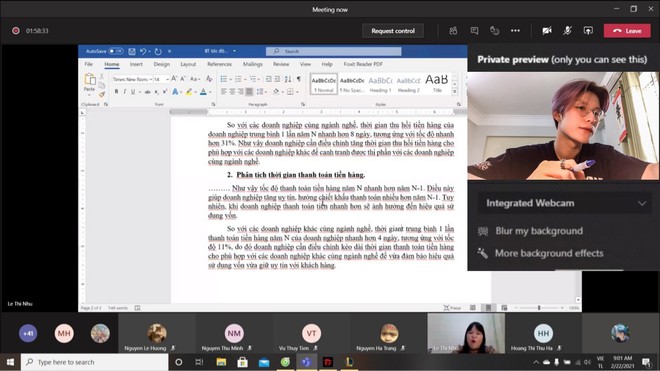Apply Heading 1 style
The width and height of the screenshot is (660, 371).
(380, 83)
